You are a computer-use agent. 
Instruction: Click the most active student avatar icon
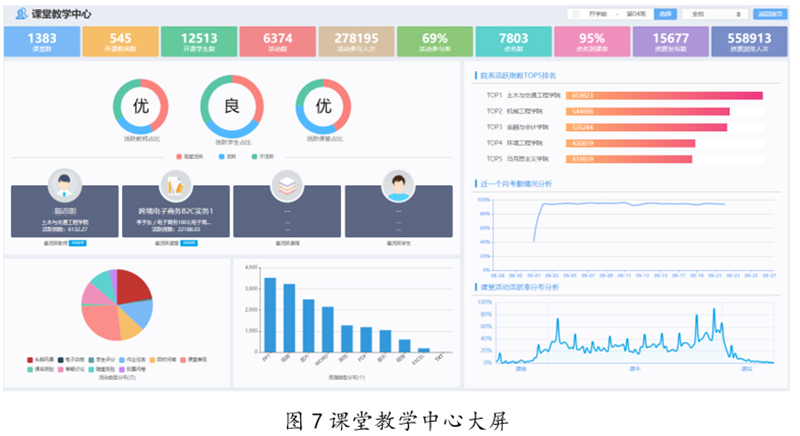(398, 186)
